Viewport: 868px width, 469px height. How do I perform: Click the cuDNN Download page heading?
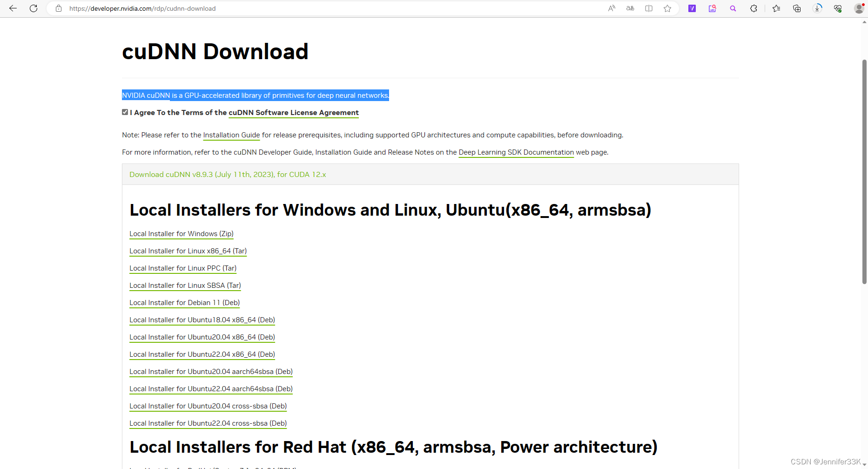point(215,51)
